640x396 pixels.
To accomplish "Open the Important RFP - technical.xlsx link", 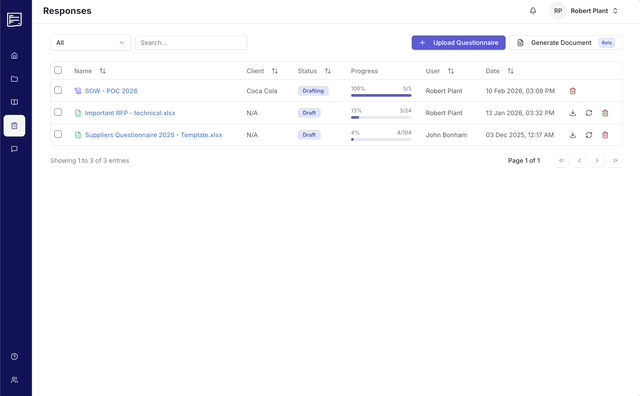I will click(130, 113).
